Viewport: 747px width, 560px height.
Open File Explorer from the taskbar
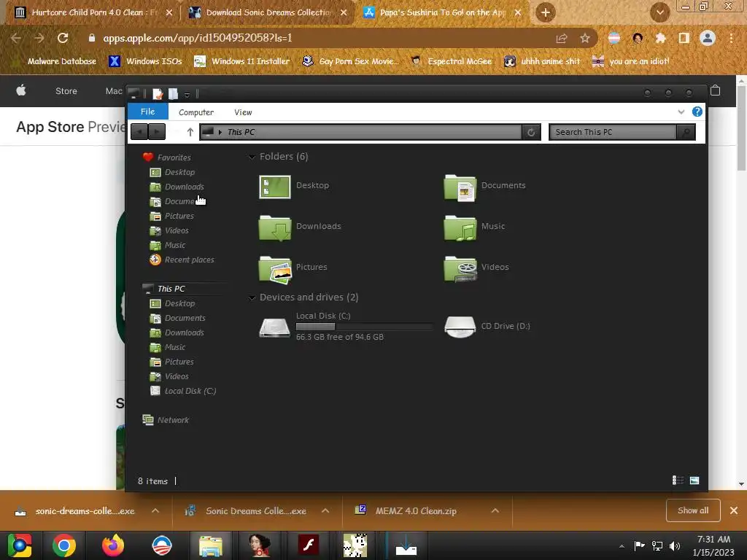click(x=211, y=545)
